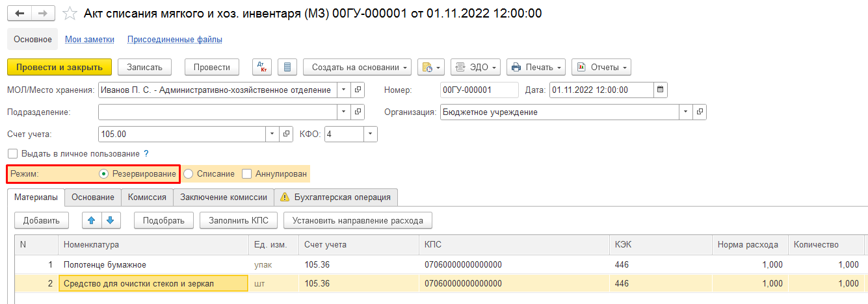Open the Отчеты menu
Screen dimensions: 868x304
coord(601,67)
